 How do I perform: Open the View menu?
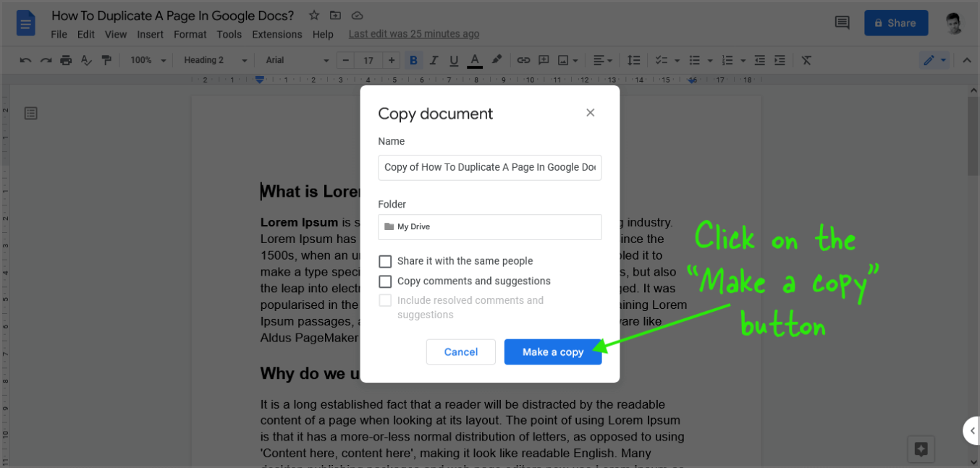pos(116,34)
